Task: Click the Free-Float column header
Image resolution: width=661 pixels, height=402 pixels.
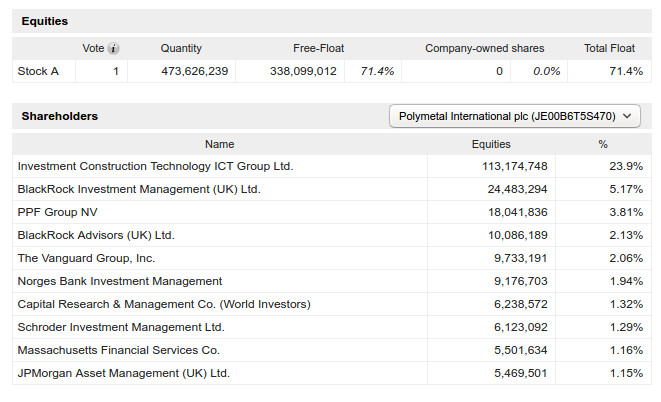Action: click(x=318, y=48)
